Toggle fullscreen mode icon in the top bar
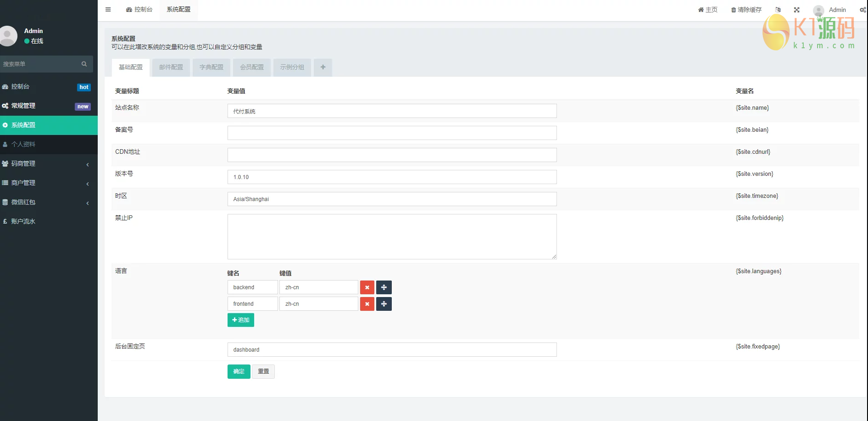The image size is (868, 421). tap(797, 10)
